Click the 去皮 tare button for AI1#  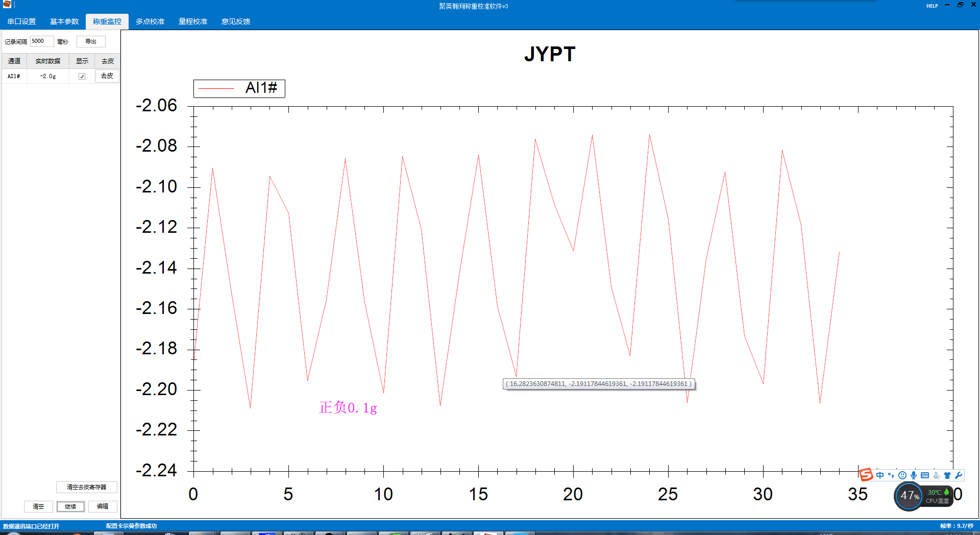pos(107,76)
